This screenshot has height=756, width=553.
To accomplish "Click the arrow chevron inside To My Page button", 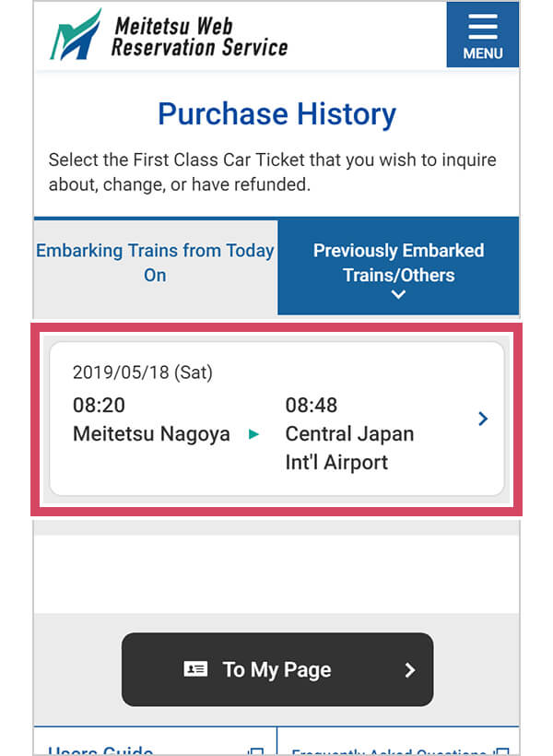I will (x=410, y=670).
